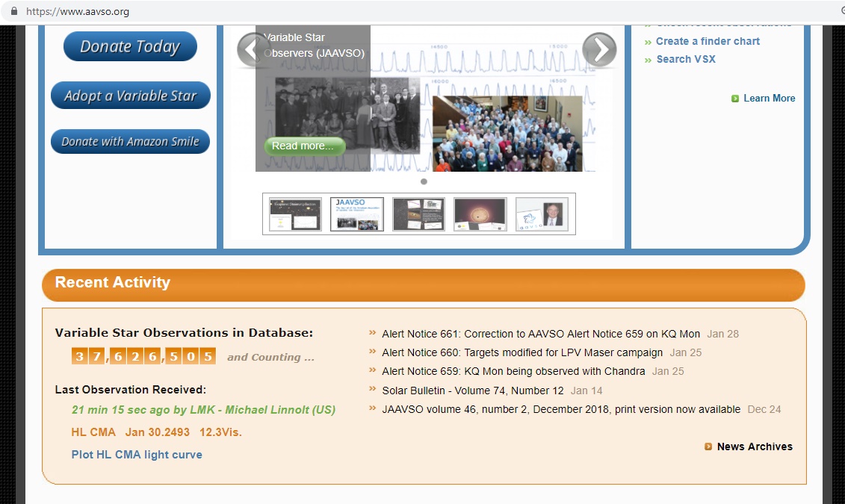Click the green arrow icon beside Learn More
The height and width of the screenshot is (504, 845).
point(735,99)
